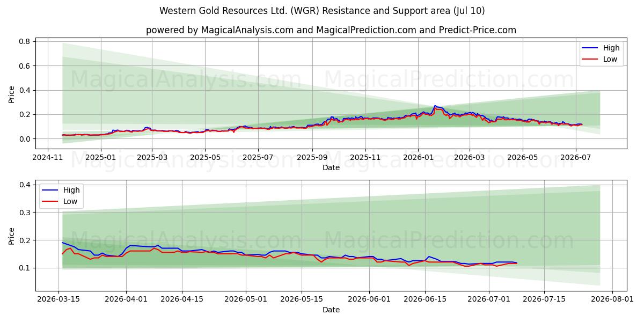The width and height of the screenshot is (644, 322).
Task: Click the 0.1 tick on bottom chart
Action: click(x=26, y=268)
